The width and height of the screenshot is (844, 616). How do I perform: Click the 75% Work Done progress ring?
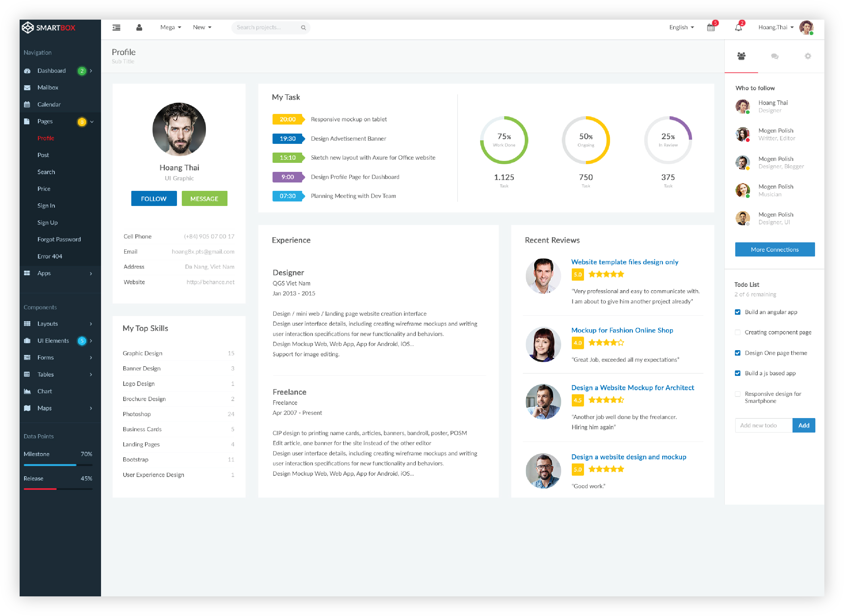(x=504, y=140)
